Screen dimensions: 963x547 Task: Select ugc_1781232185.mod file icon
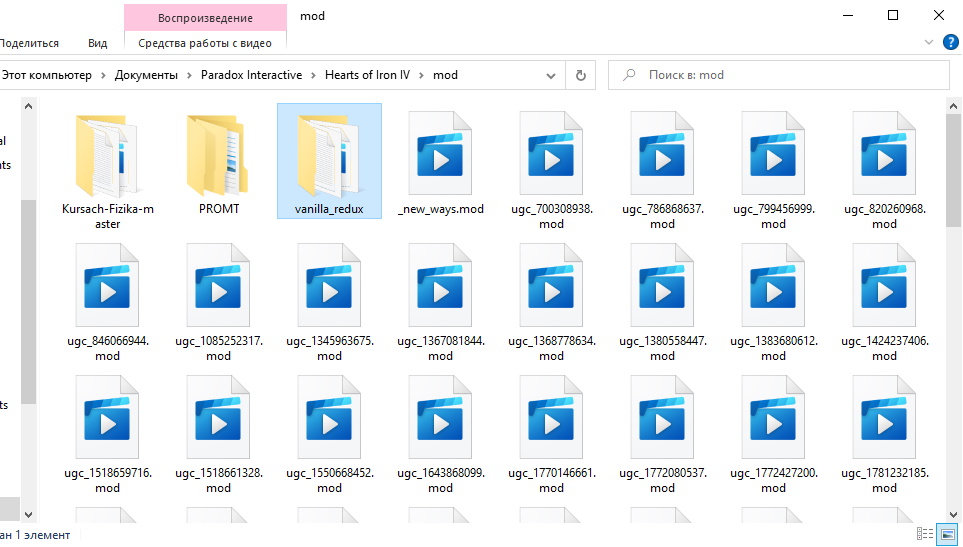884,417
